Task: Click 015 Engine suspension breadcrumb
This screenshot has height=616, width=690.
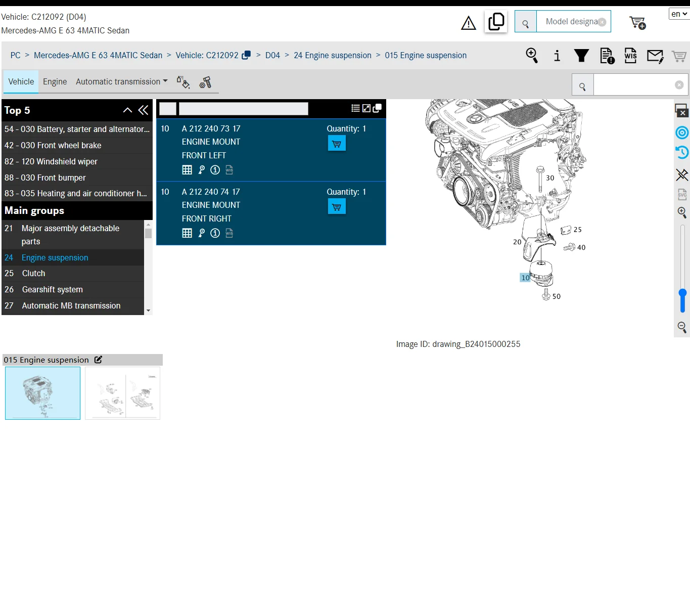Action: click(426, 56)
